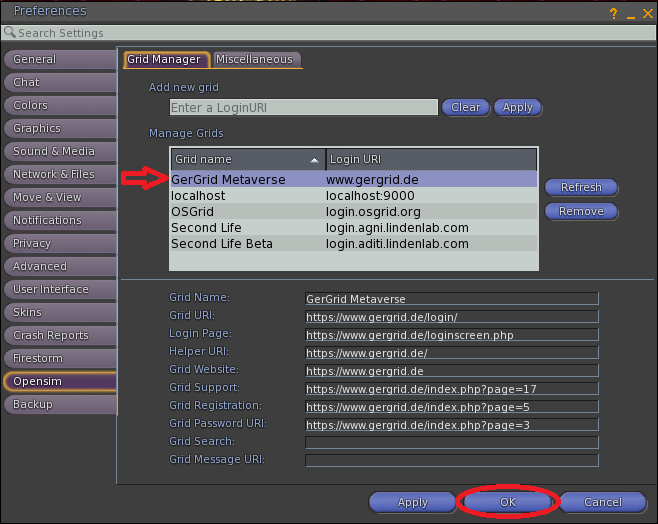Screen dimensions: 658x524
Task: Click the Helper URI value field
Action: click(x=452, y=353)
